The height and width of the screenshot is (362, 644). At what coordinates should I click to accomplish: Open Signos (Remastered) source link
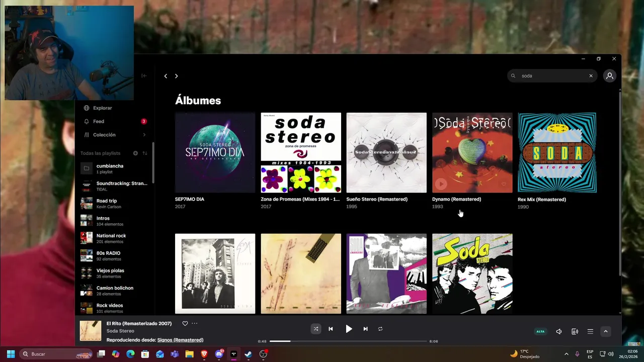pyautogui.click(x=180, y=340)
